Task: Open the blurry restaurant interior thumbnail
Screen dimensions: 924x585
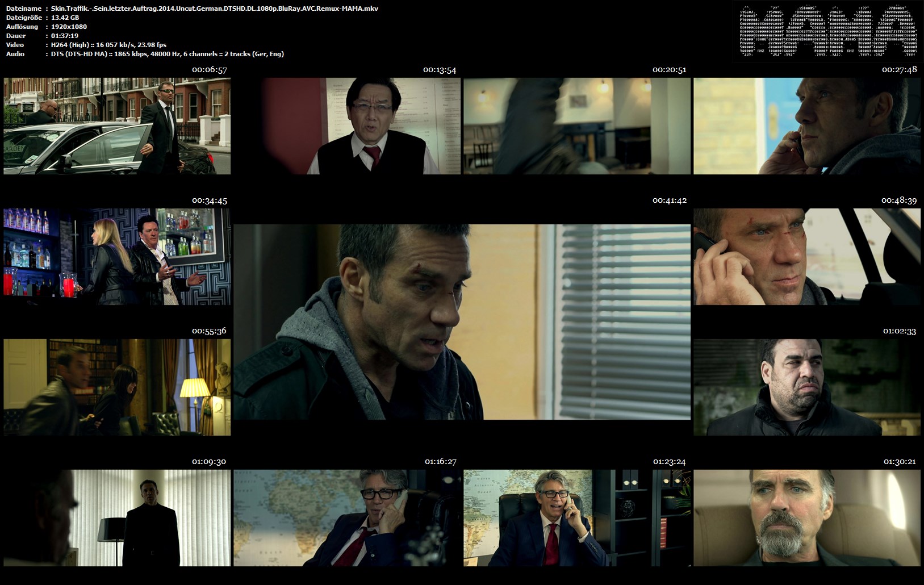Action: tap(577, 126)
